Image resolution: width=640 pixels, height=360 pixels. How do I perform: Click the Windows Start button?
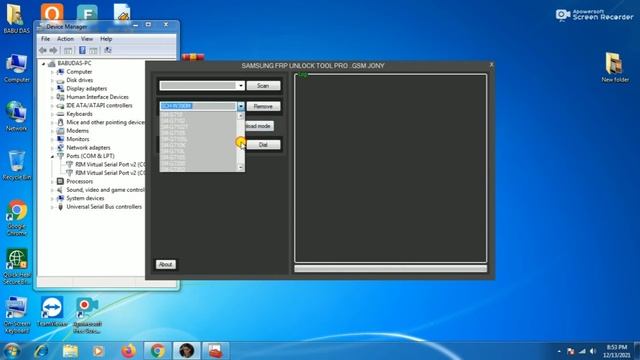(x=11, y=351)
